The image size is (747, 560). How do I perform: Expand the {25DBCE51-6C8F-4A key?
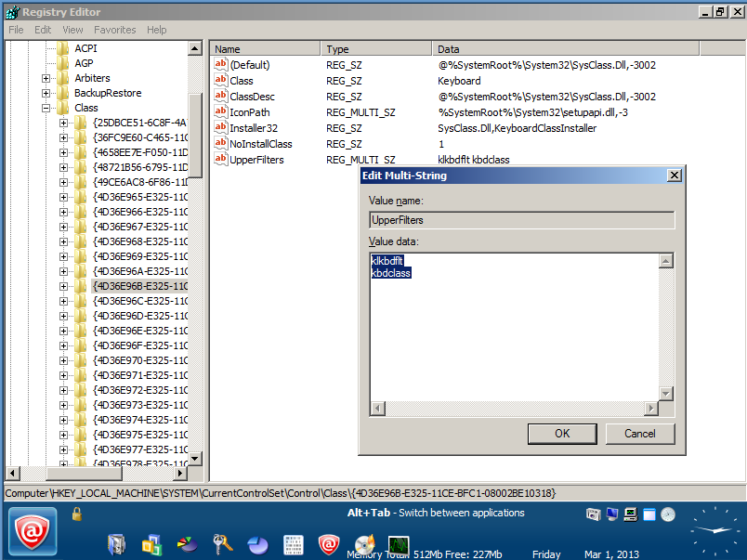coord(63,123)
